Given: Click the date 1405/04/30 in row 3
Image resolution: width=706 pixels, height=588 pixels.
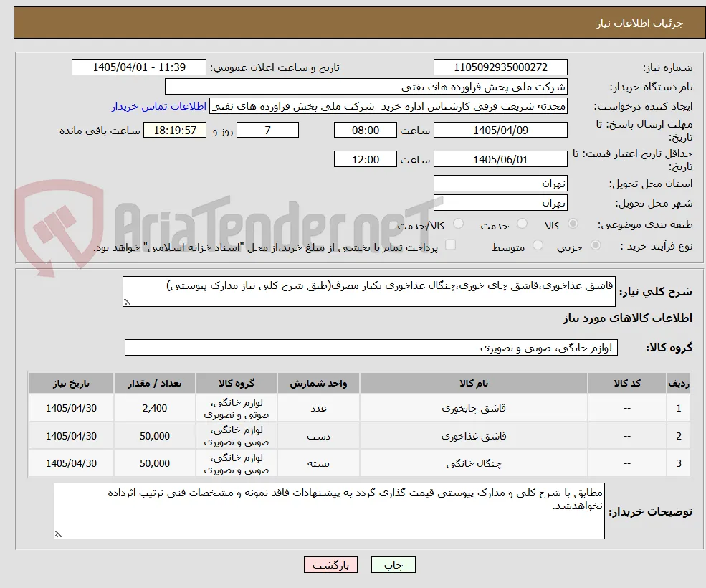Looking at the screenshot, I should pyautogui.click(x=71, y=463).
